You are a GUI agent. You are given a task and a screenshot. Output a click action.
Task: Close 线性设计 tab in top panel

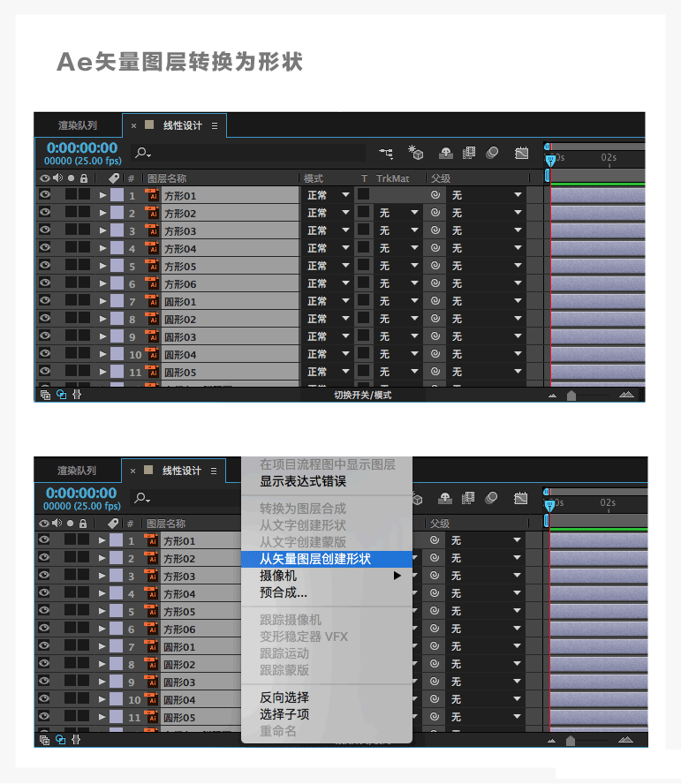[133, 125]
